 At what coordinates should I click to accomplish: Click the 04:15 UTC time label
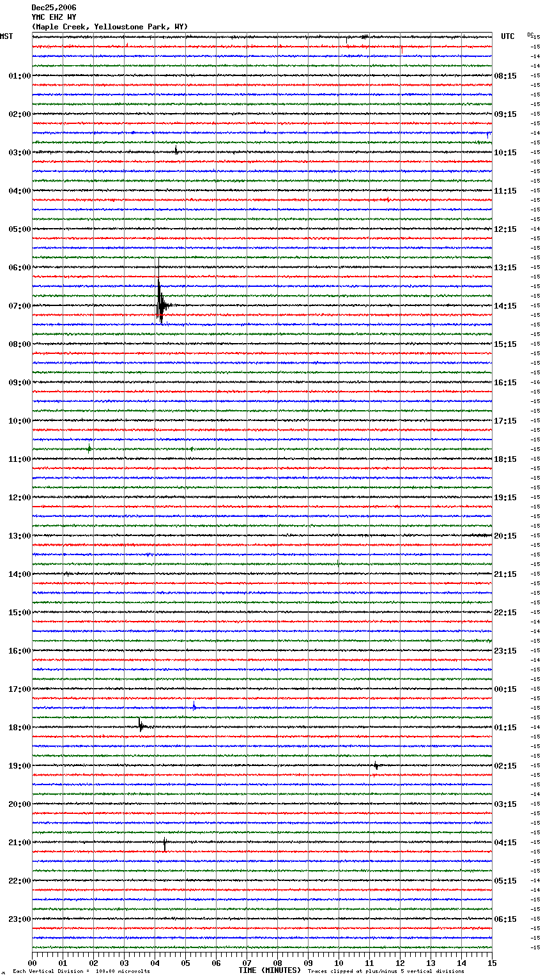click(505, 843)
